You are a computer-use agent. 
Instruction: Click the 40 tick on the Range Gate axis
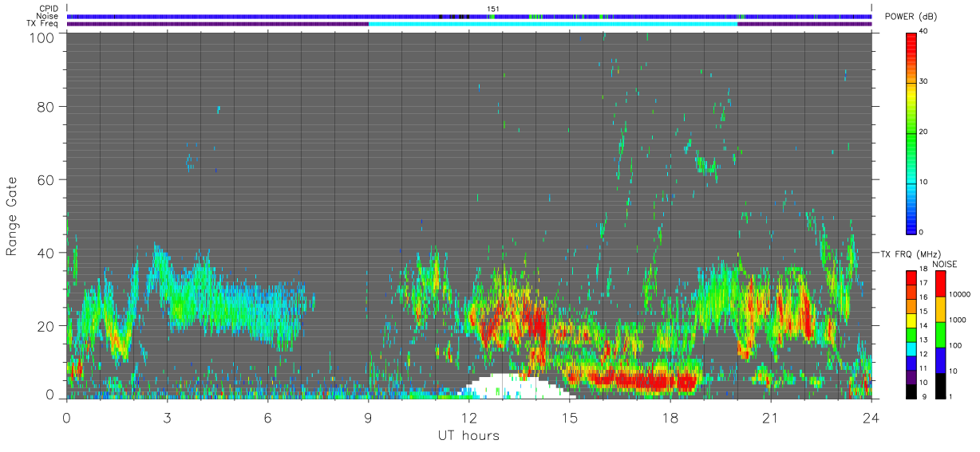point(47,253)
